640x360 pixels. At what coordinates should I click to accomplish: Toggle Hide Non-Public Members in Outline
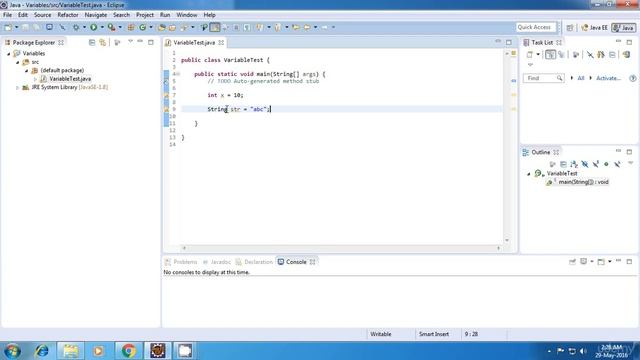click(x=607, y=164)
